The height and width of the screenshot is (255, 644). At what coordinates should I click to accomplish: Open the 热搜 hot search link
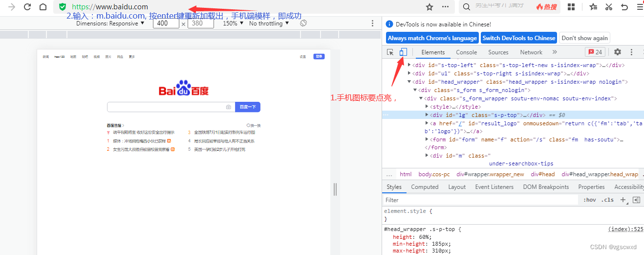[546, 7]
